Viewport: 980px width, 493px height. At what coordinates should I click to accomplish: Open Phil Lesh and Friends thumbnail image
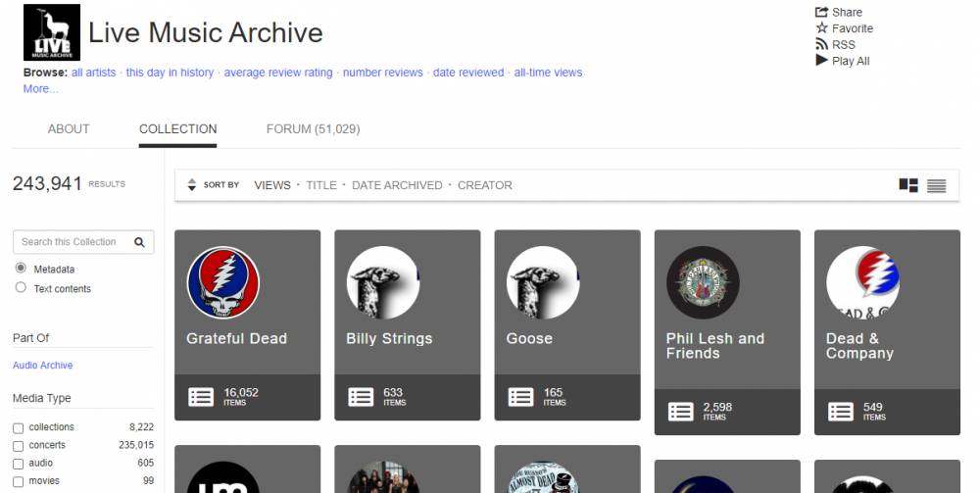[x=703, y=282]
